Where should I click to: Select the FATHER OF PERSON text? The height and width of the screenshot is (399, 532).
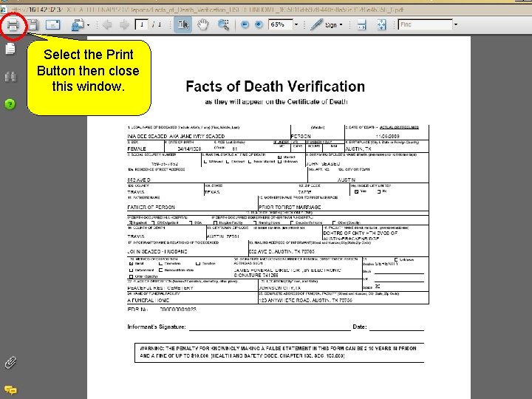pyautogui.click(x=151, y=208)
